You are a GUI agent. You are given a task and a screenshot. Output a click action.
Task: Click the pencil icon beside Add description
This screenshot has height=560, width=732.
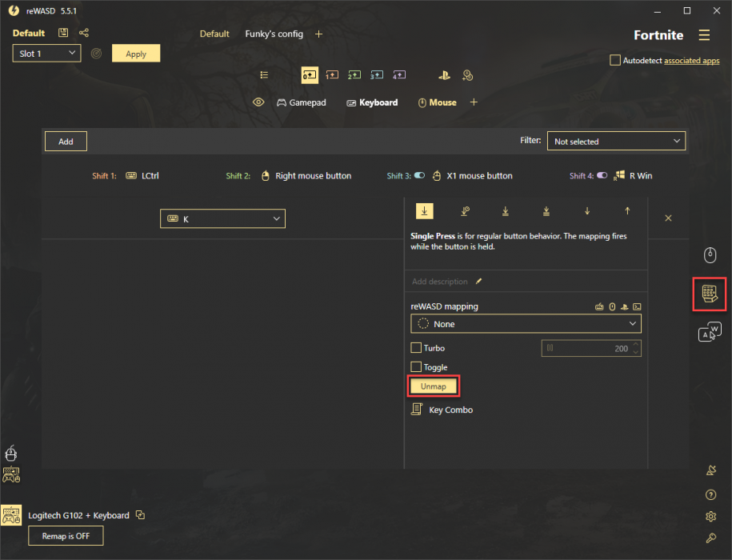coord(479,282)
